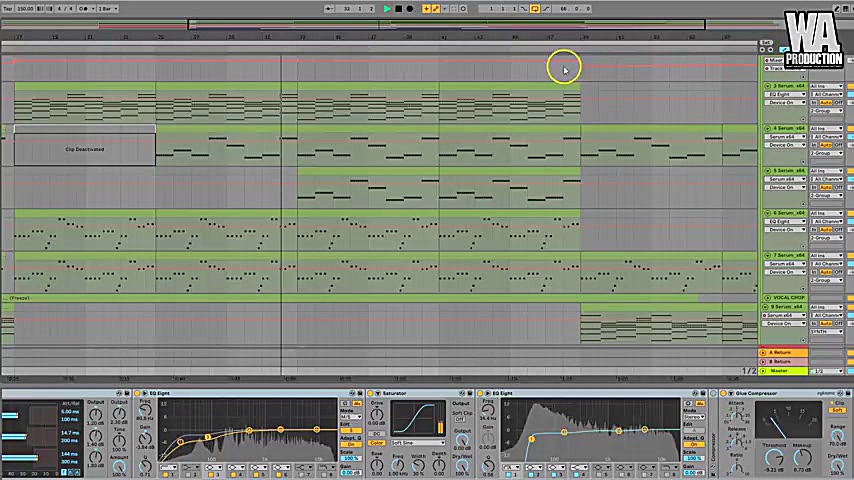Toggle the Saturator device activator

(x=370, y=393)
